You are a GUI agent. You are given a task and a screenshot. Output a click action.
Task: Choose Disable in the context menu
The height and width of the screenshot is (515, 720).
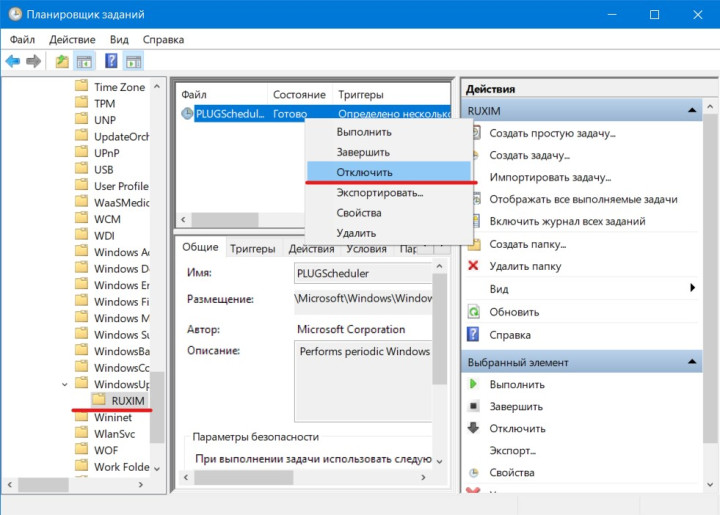pos(363,171)
